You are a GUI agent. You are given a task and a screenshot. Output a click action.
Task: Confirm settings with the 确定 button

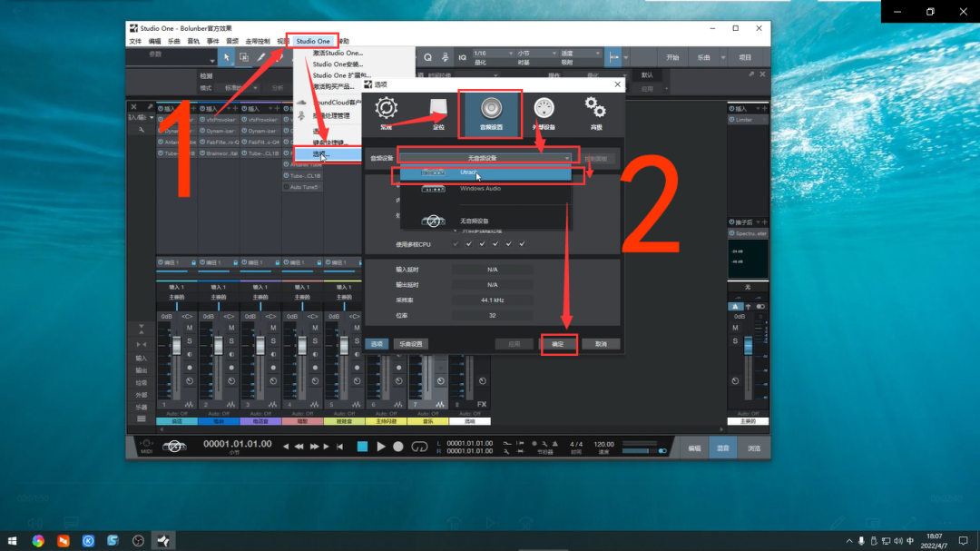559,344
